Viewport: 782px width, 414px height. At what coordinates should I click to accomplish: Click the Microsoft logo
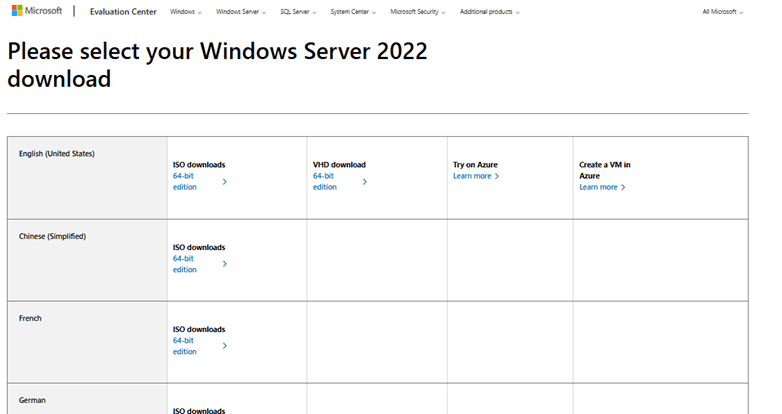(x=36, y=11)
